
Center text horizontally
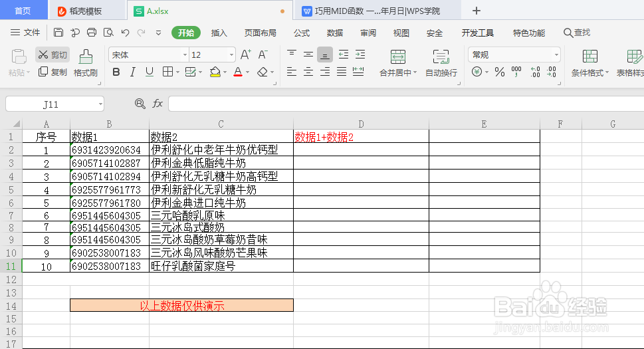[308, 72]
